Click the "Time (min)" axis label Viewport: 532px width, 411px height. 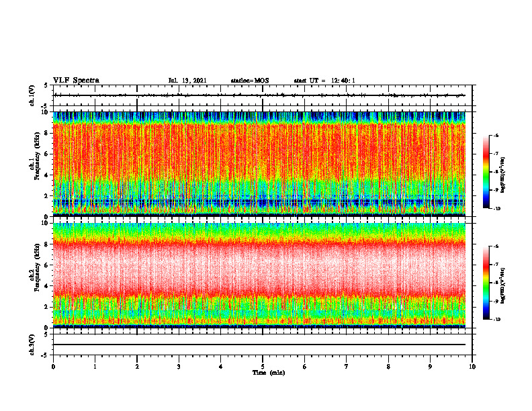[x=269, y=373]
